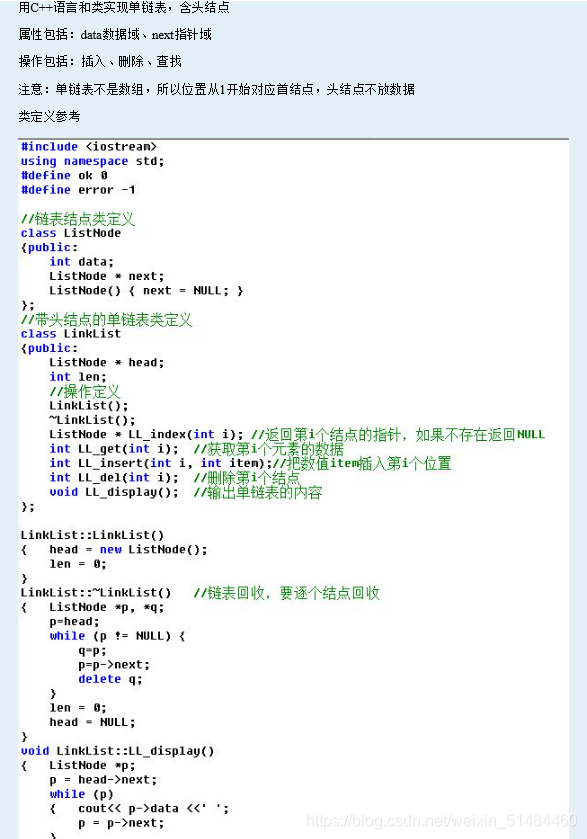Click the definition line 'LinkList::~LinkList()'
Viewport: 587px width, 839px height.
tap(96, 593)
